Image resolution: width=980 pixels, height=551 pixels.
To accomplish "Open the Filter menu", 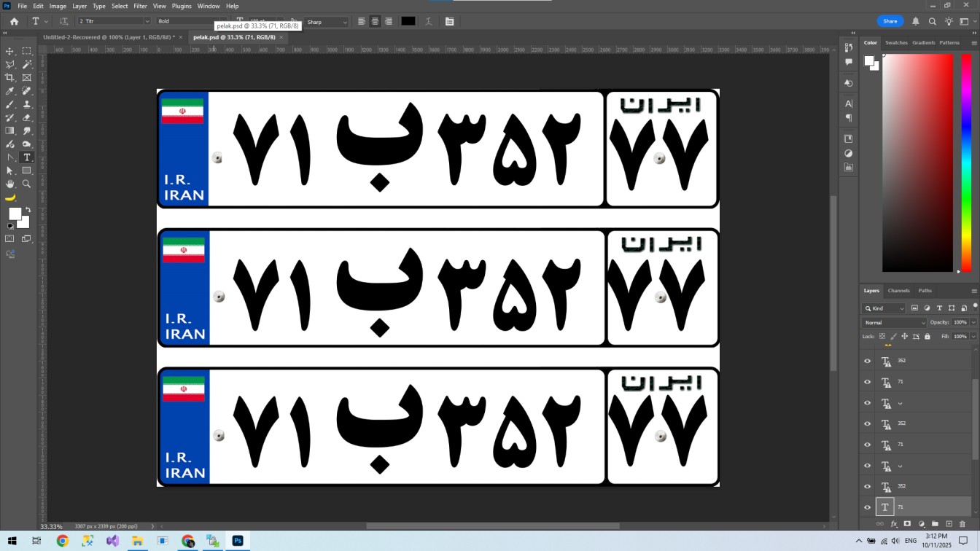I will (x=140, y=6).
